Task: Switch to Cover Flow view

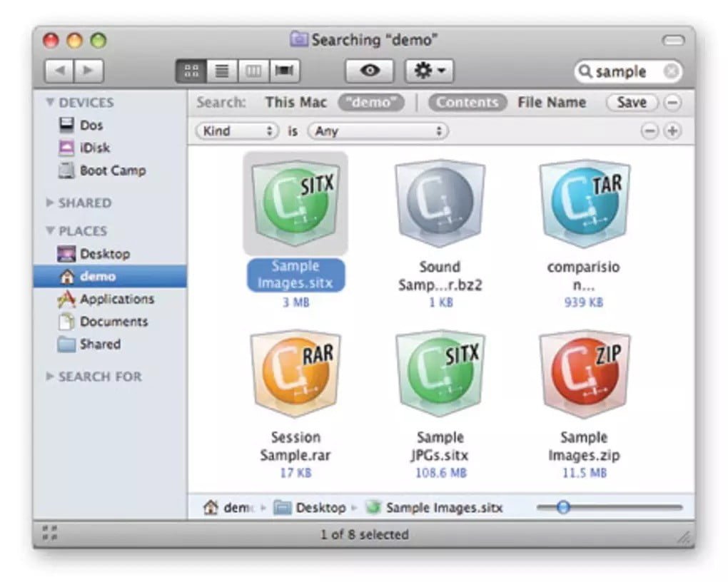Action: click(x=285, y=71)
